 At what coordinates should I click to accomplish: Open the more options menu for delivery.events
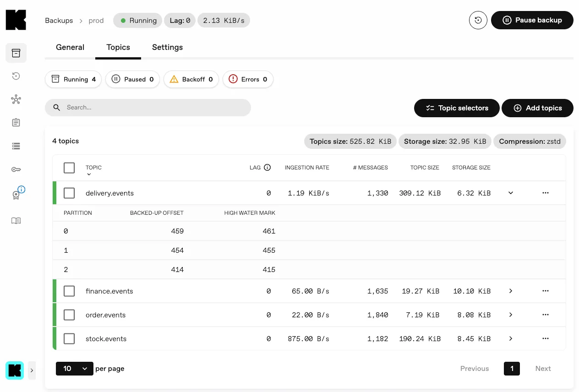pos(545,193)
